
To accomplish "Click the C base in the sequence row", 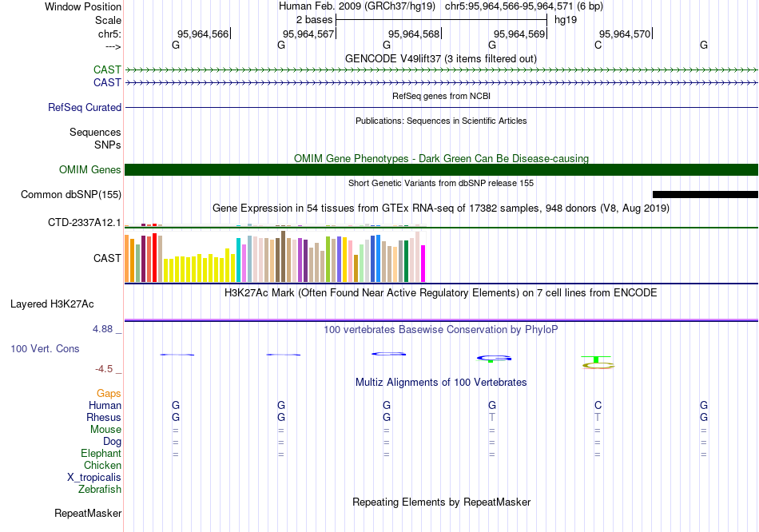I will coord(598,45).
